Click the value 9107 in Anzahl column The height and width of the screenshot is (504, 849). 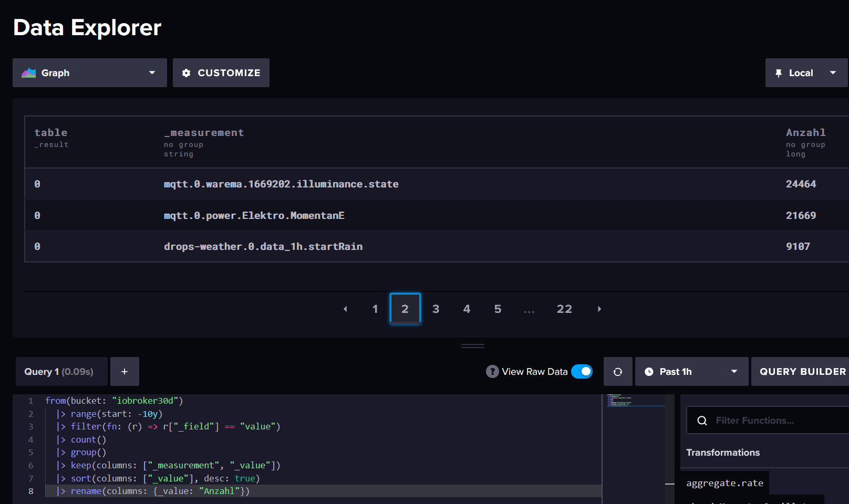[798, 247]
